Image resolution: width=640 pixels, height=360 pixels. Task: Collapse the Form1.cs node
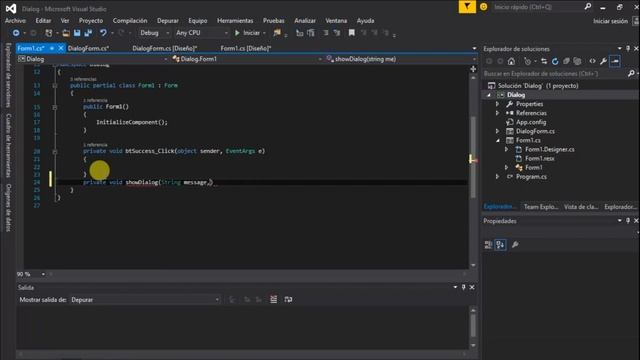pyautogui.click(x=498, y=140)
